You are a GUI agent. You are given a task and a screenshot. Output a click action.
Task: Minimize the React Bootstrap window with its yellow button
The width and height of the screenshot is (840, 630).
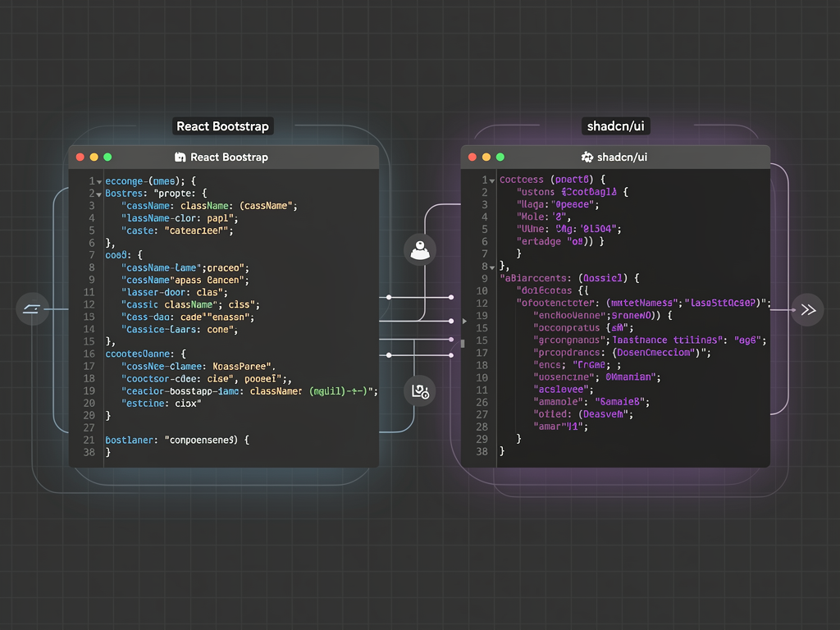coord(94,157)
